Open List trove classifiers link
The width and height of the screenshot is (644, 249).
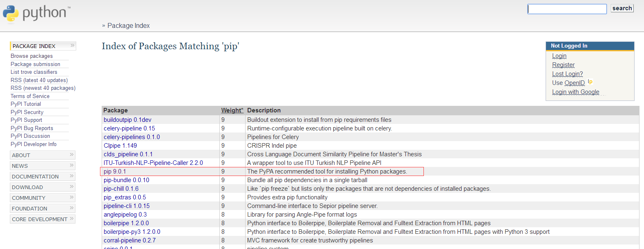pos(34,72)
